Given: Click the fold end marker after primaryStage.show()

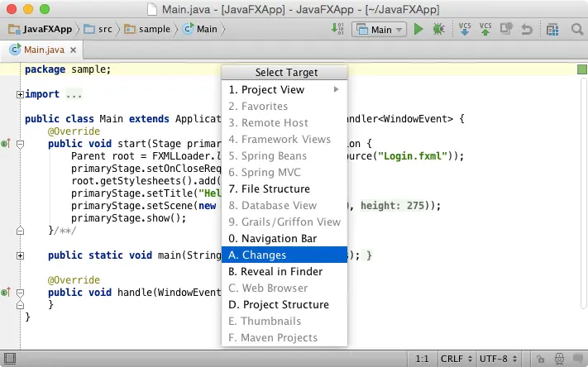Looking at the screenshot, I should pyautogui.click(x=20, y=231).
